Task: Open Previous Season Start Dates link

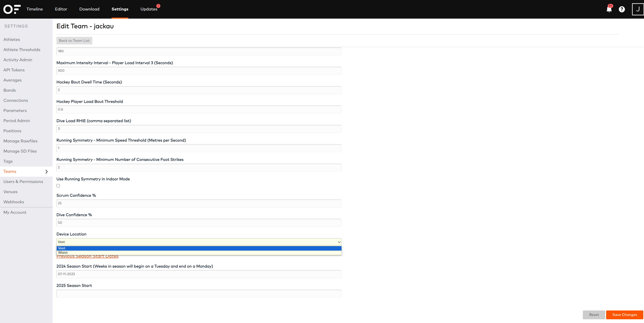Action: [88, 256]
